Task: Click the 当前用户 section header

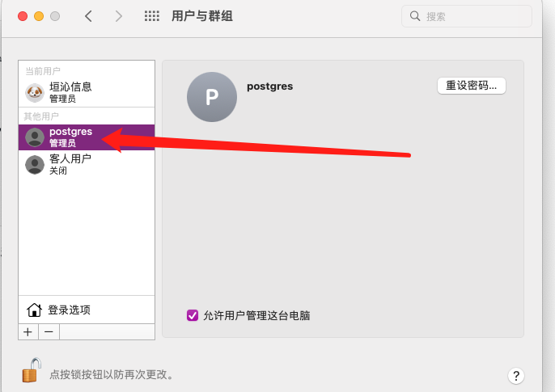Action: pos(43,71)
